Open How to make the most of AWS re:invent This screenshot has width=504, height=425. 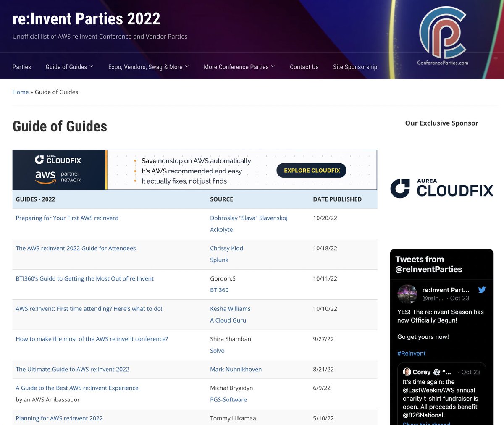92,339
